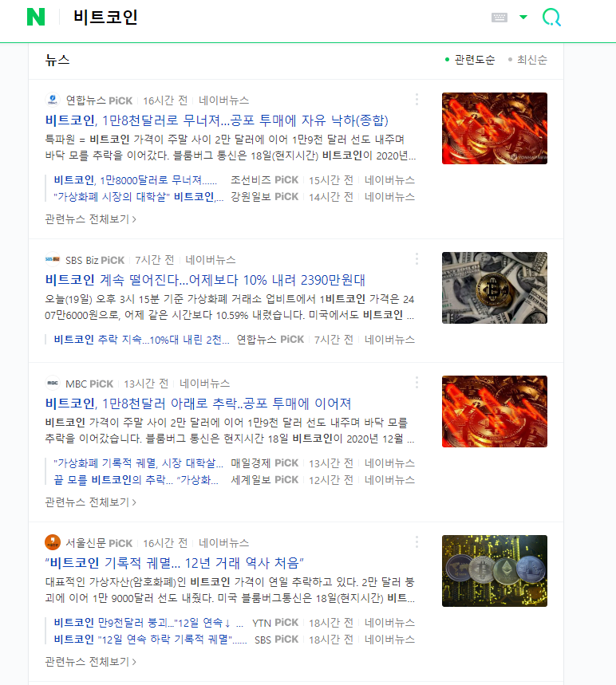Click the red bitcoin thumbnail of the MBC article
This screenshot has height=685, width=616.
coord(495,411)
